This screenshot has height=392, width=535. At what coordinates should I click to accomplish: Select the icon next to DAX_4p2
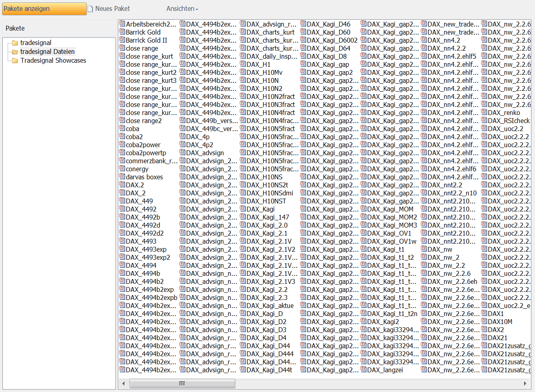coord(183,144)
